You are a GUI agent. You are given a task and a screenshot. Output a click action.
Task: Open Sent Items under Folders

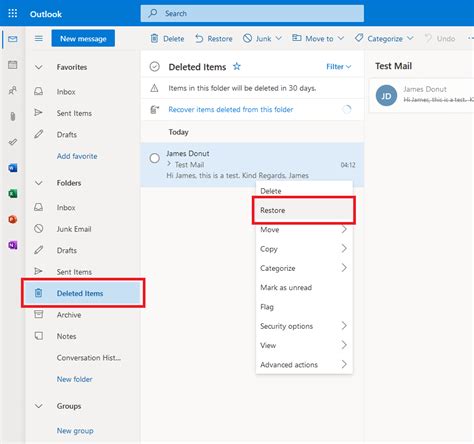(82, 272)
